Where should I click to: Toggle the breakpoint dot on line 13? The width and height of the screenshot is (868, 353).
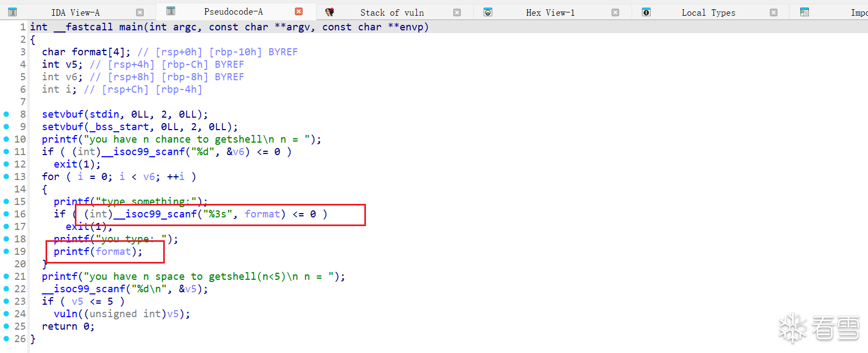click(7, 176)
